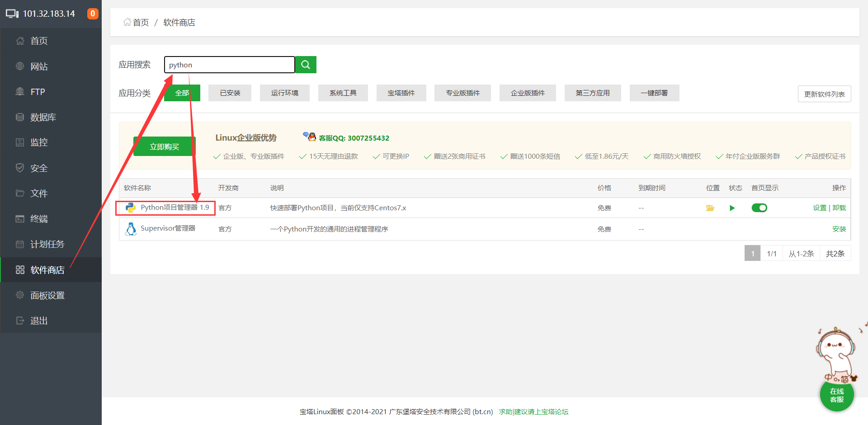Click the Python logo icon in the software list
This screenshot has width=868, height=425.
[x=131, y=208]
